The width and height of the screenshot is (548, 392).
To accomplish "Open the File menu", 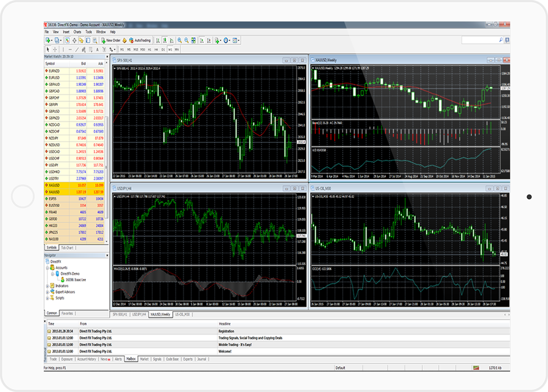I will click(47, 32).
